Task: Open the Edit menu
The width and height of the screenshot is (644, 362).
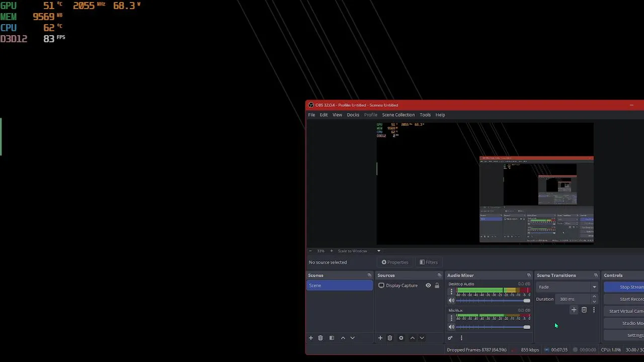Action: pyautogui.click(x=324, y=115)
